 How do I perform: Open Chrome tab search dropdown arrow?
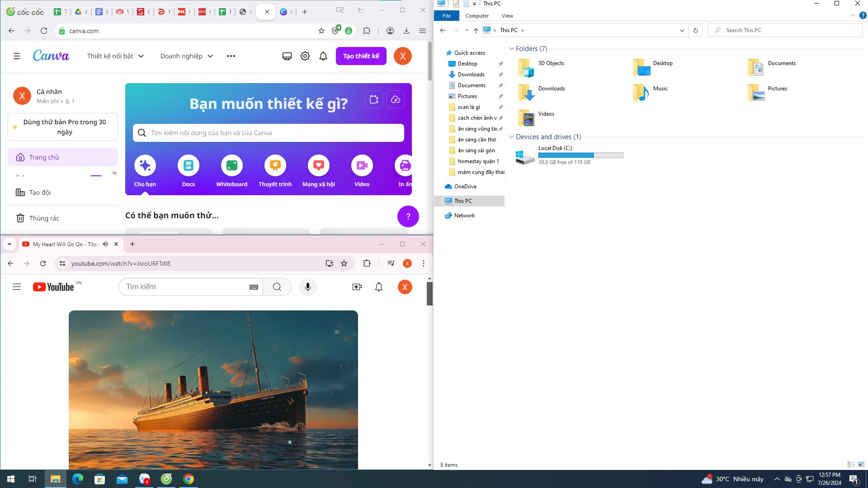point(9,244)
